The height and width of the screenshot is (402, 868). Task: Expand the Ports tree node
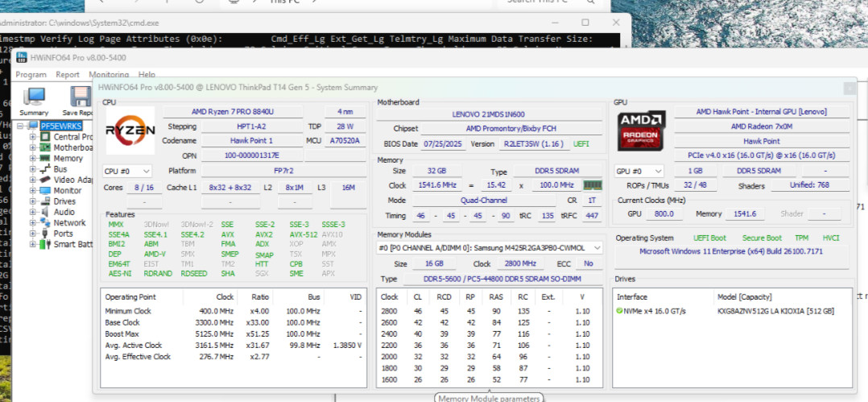(x=33, y=234)
